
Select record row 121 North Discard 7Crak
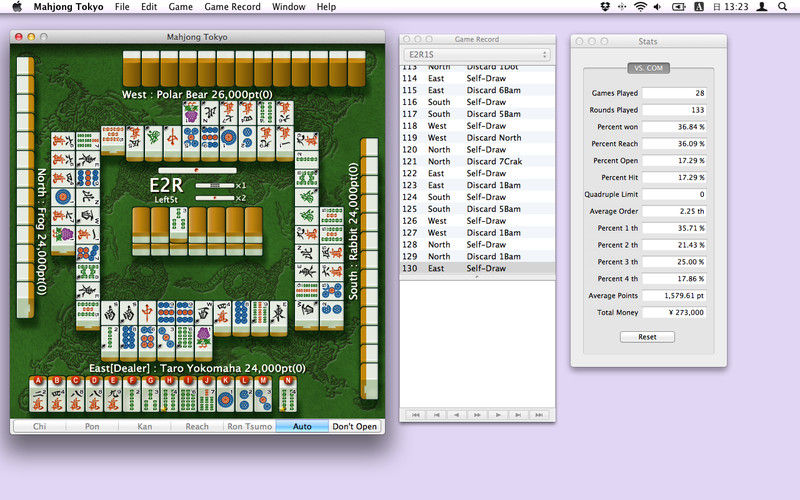pos(477,161)
